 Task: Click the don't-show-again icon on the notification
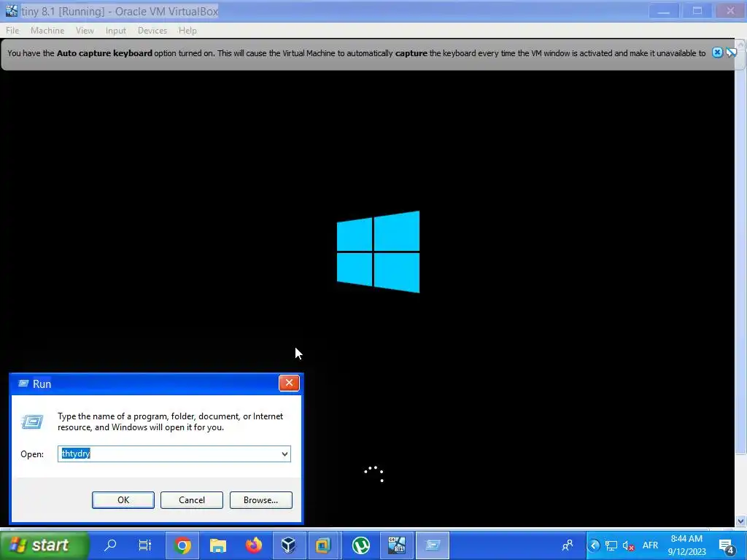click(x=731, y=52)
